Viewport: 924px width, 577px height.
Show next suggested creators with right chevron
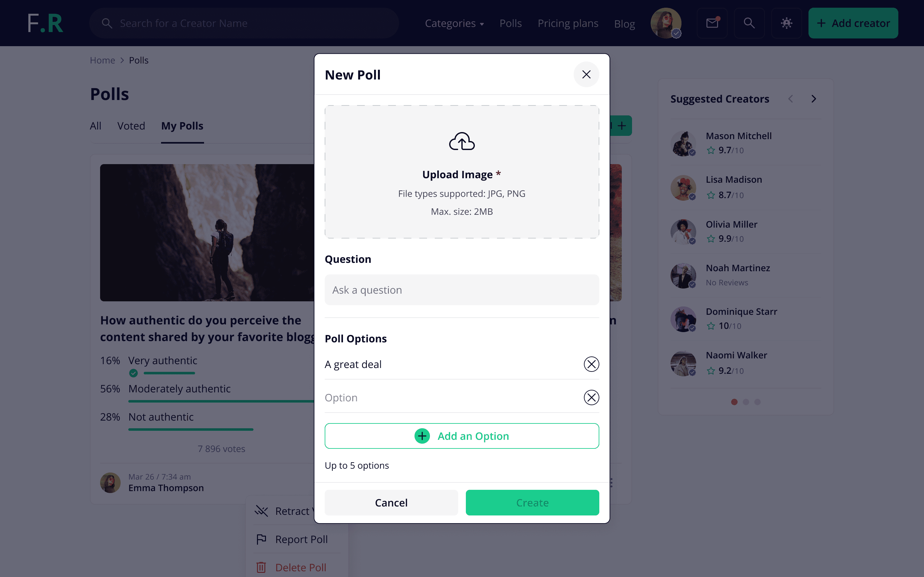click(x=814, y=99)
